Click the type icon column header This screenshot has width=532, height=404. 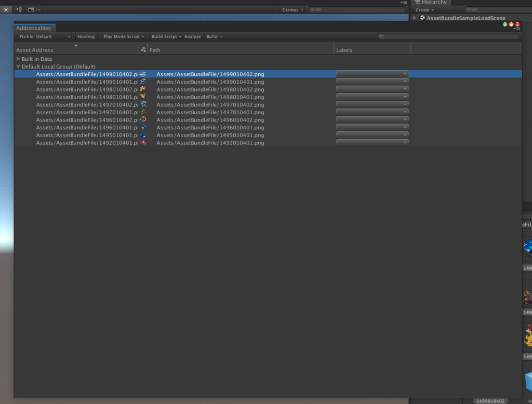143,49
